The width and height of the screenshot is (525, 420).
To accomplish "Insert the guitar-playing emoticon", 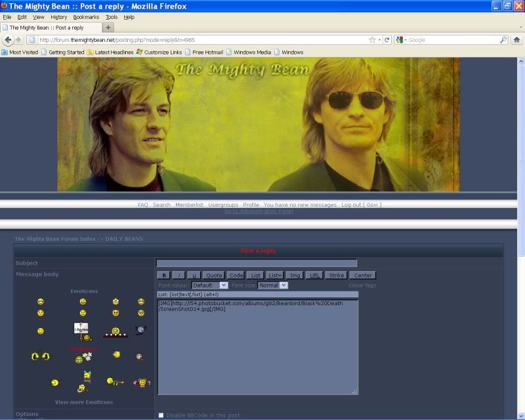I will tap(81, 388).
